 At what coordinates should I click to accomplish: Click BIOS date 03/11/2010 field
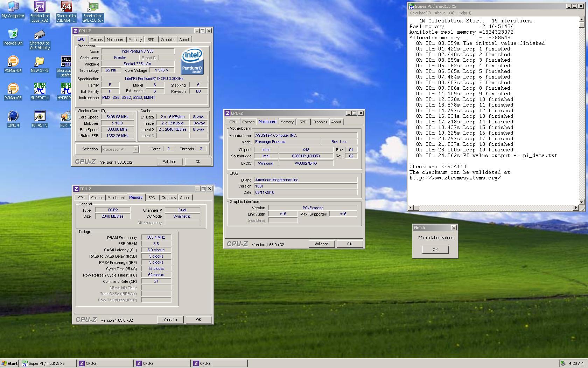point(306,193)
